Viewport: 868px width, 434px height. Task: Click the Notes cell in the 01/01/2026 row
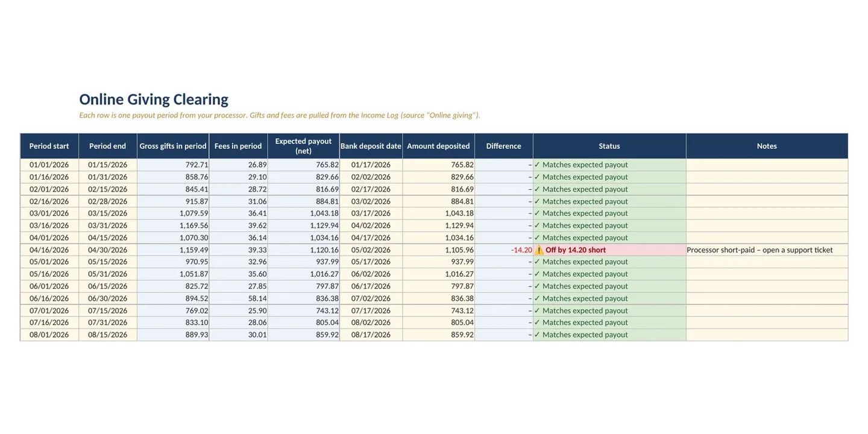[767, 165]
